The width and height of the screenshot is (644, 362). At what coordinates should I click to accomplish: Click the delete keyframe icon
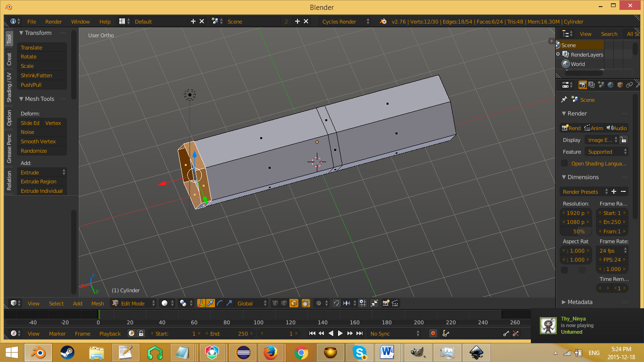tap(516, 333)
